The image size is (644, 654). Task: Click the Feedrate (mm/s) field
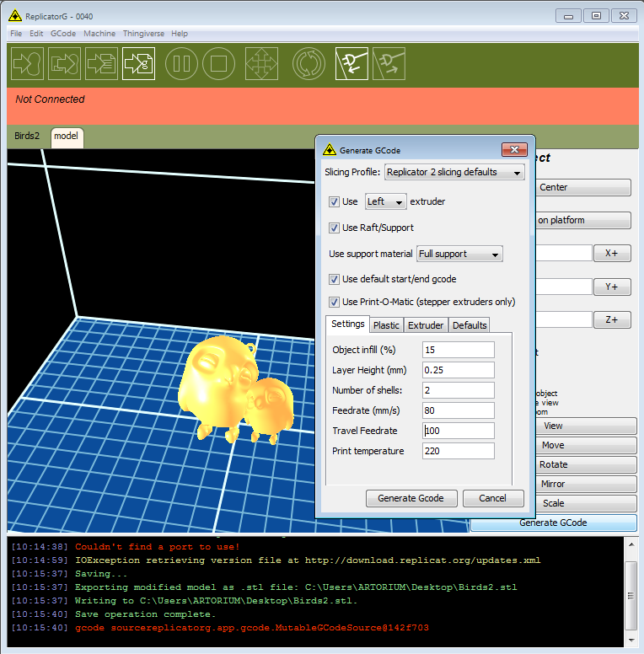click(459, 410)
